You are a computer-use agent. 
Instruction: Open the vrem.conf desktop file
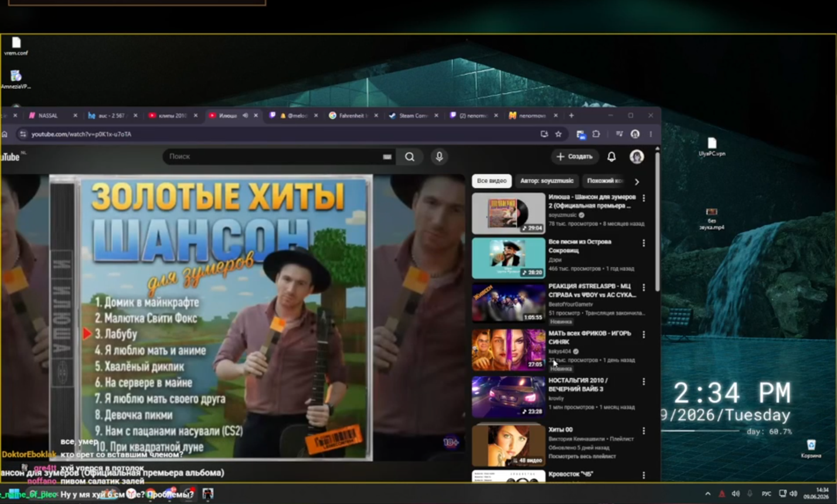pos(16,46)
